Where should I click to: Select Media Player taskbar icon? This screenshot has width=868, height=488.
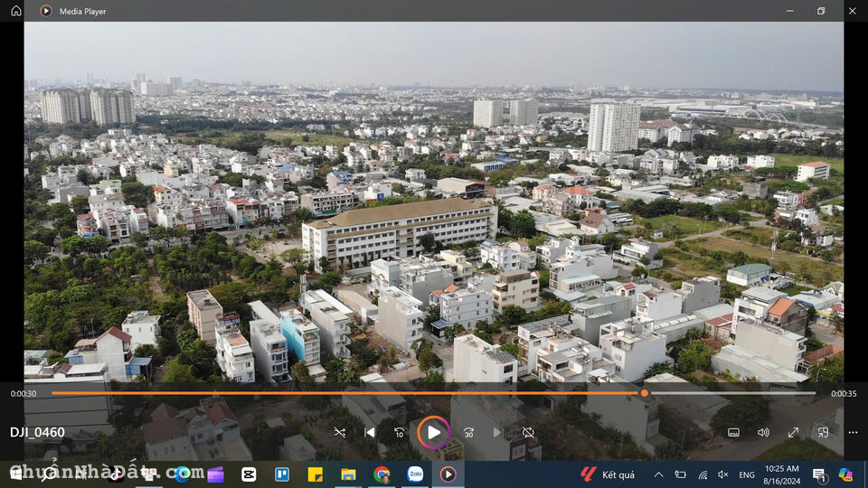(x=448, y=474)
